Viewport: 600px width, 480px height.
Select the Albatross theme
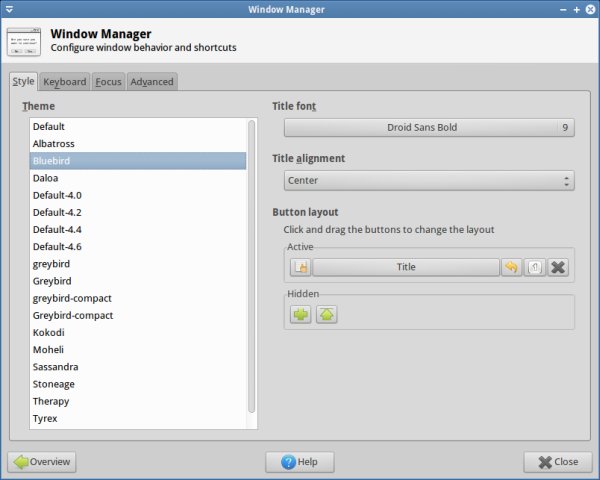click(x=138, y=144)
